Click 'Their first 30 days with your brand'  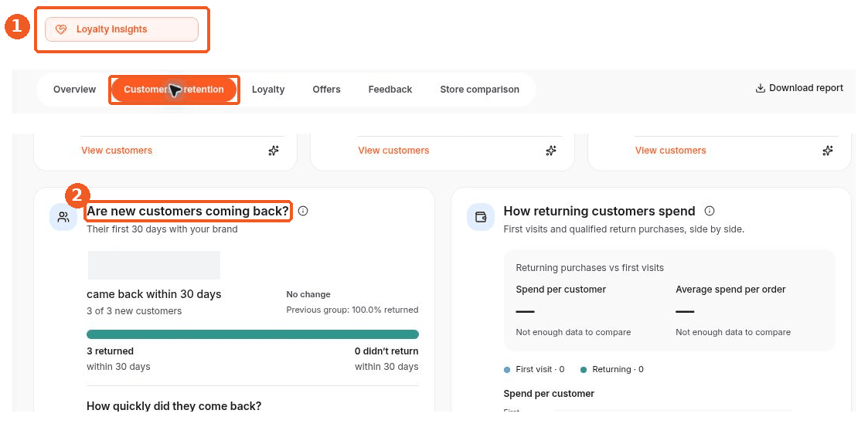click(162, 229)
